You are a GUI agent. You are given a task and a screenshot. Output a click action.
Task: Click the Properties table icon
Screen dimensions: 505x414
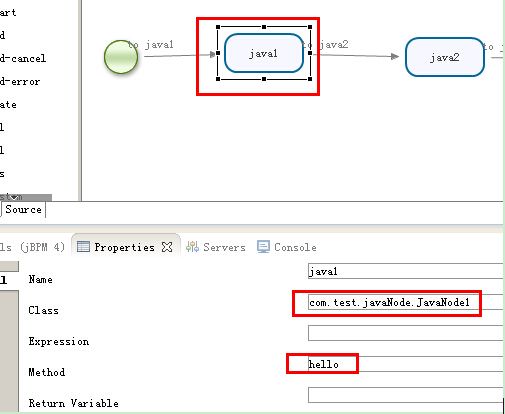[83, 247]
